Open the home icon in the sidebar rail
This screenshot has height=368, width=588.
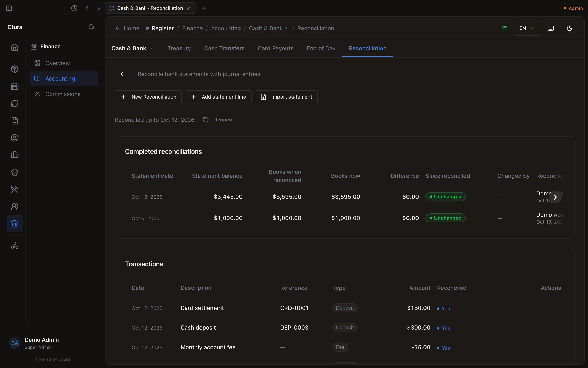pyautogui.click(x=15, y=47)
